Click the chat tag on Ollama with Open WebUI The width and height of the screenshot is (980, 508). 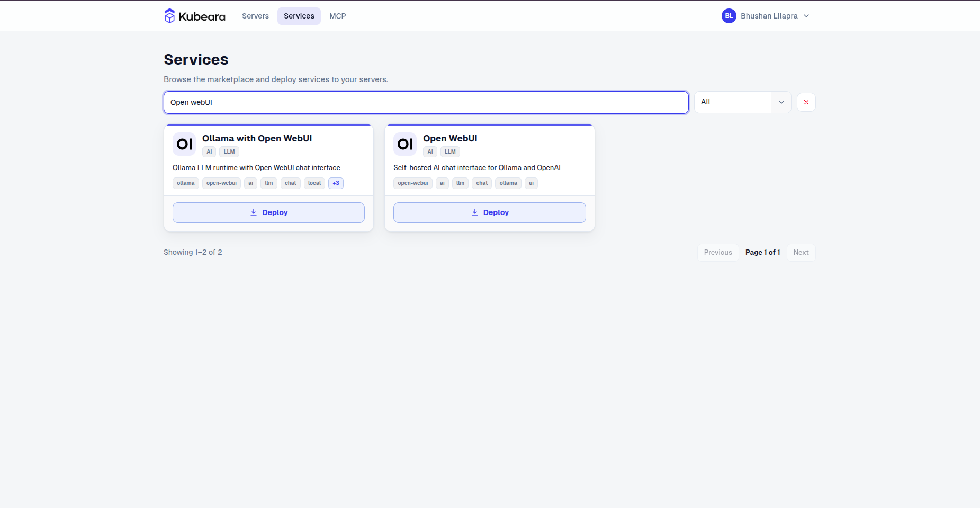pyautogui.click(x=291, y=183)
